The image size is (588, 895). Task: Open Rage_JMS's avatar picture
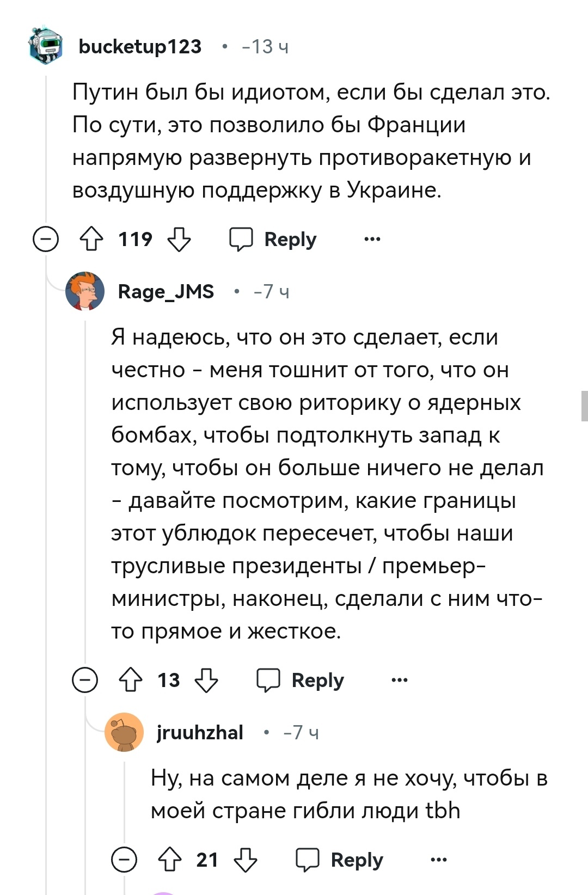85,291
